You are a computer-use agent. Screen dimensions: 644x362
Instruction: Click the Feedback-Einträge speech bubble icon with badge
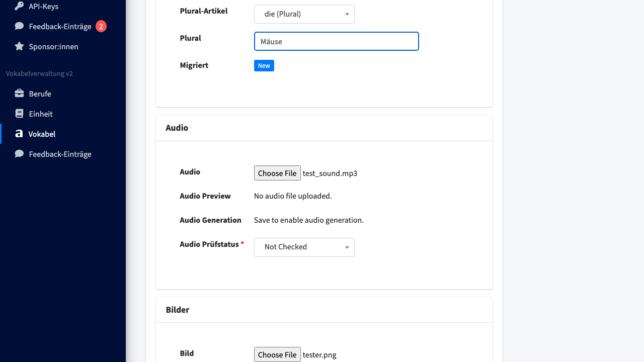[x=19, y=26]
